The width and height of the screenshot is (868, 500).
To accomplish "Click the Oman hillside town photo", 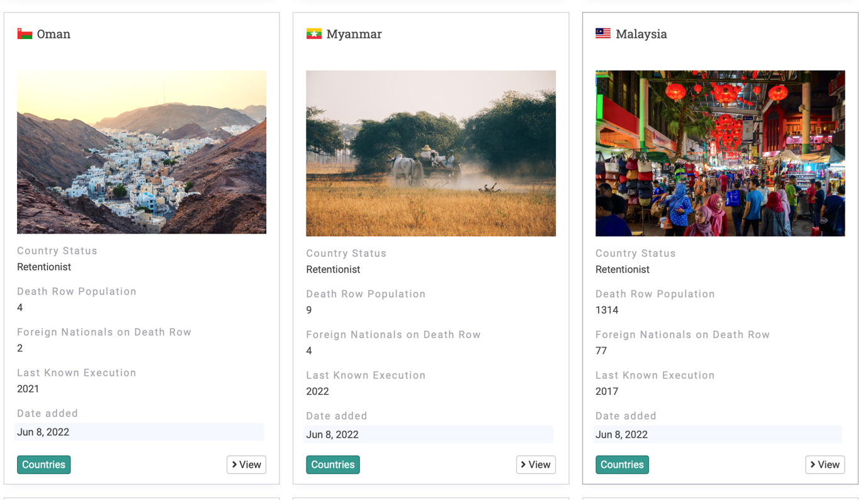I will click(142, 152).
